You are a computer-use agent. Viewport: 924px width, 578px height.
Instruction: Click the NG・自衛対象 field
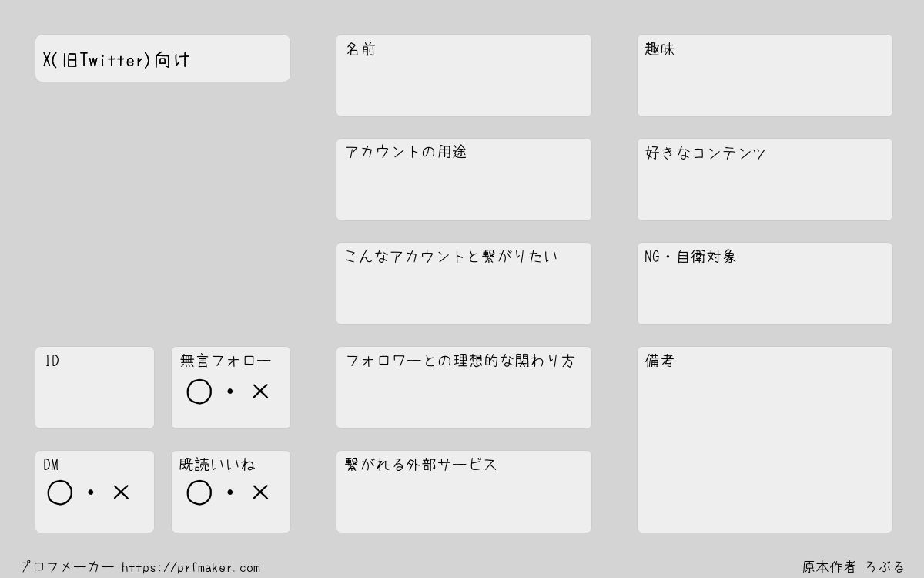pyautogui.click(x=765, y=284)
